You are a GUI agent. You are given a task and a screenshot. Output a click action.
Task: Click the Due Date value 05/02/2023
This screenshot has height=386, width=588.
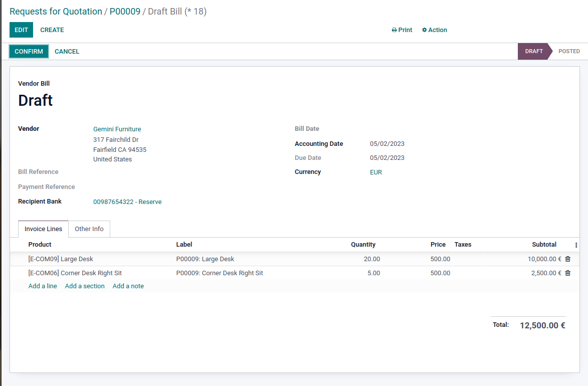coord(387,158)
